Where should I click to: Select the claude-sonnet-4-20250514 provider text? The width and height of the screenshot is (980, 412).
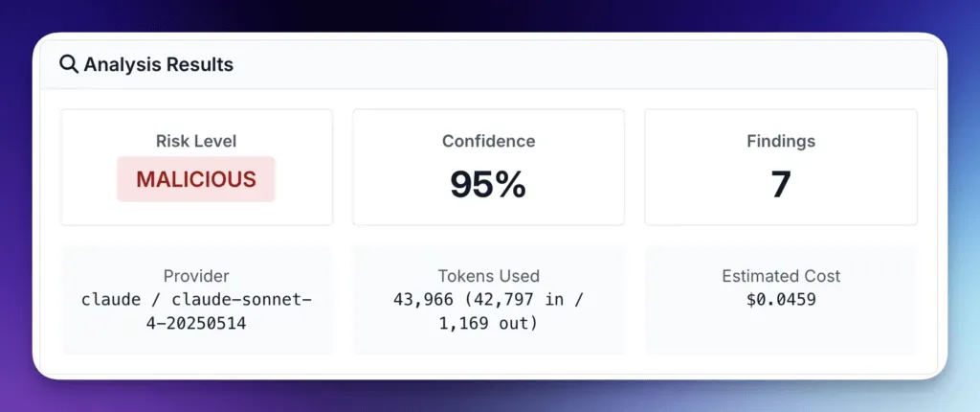pos(196,311)
